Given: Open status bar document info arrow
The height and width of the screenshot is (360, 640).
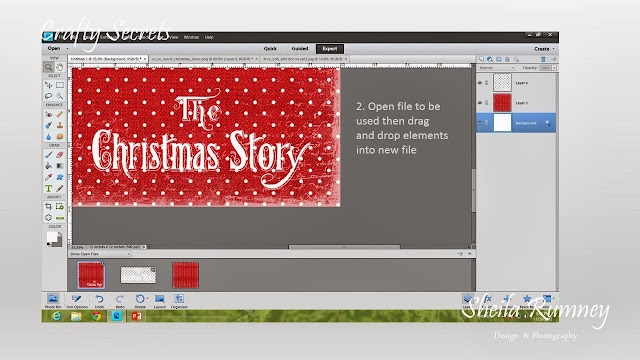Looking at the screenshot, I should point(144,247).
